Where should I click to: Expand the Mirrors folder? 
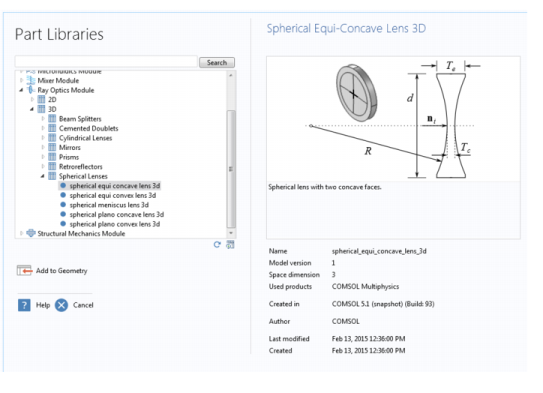pyautogui.click(x=43, y=148)
